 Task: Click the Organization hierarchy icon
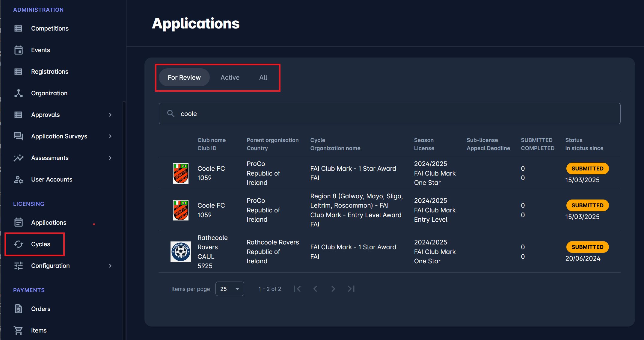coord(19,93)
